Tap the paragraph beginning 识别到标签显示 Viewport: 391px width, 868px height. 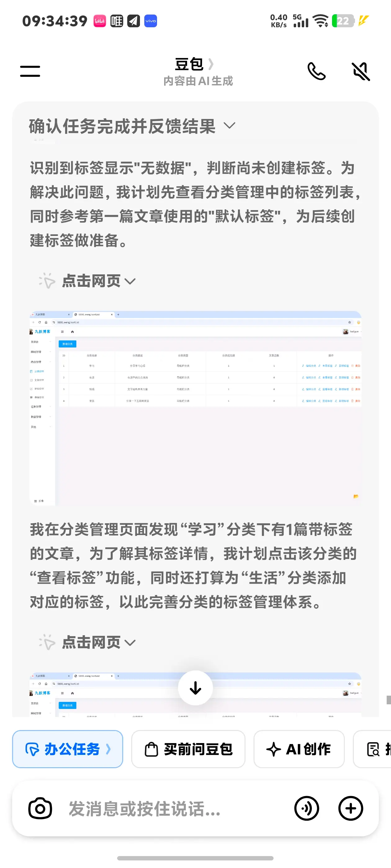pyautogui.click(x=195, y=204)
